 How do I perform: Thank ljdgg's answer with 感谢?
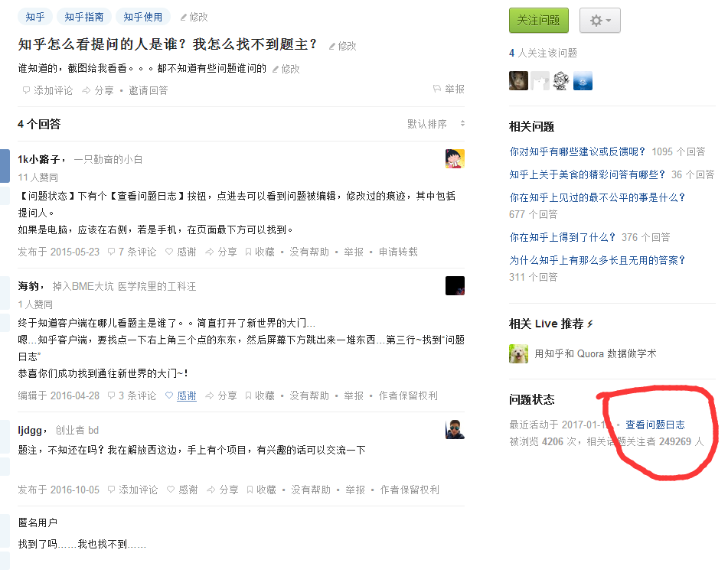(x=182, y=490)
